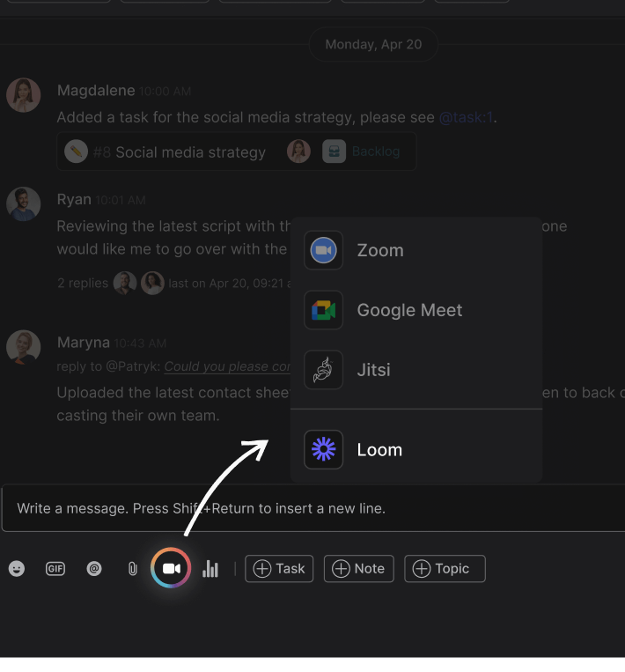625x672 pixels.
Task: Click the 10:43 AM timestamp on Maryna's message
Action: coord(141,343)
